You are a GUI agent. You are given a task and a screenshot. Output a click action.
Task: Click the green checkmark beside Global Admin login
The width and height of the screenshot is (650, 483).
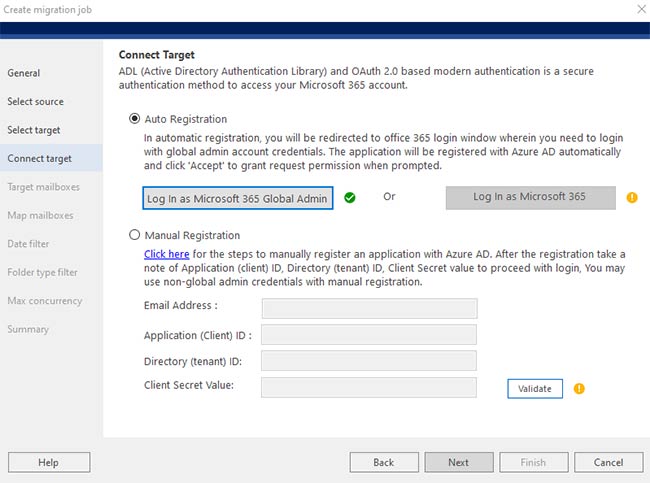click(x=350, y=198)
